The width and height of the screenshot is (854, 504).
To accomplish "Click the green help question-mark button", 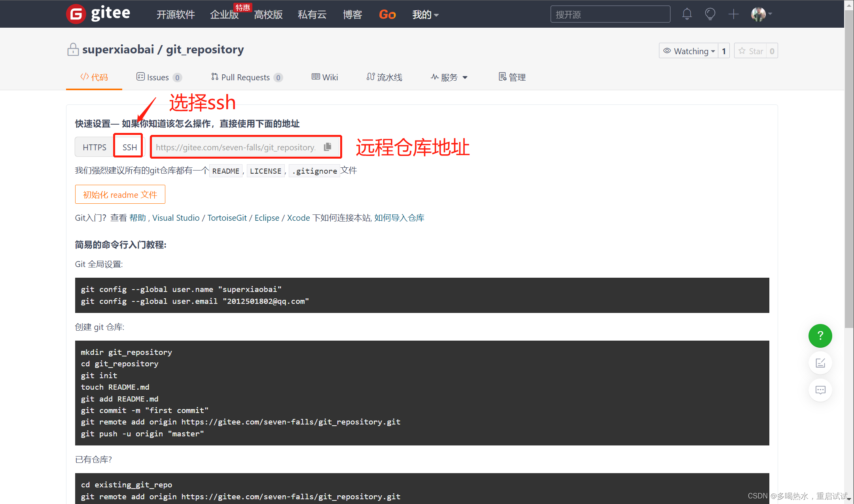I will tap(820, 336).
